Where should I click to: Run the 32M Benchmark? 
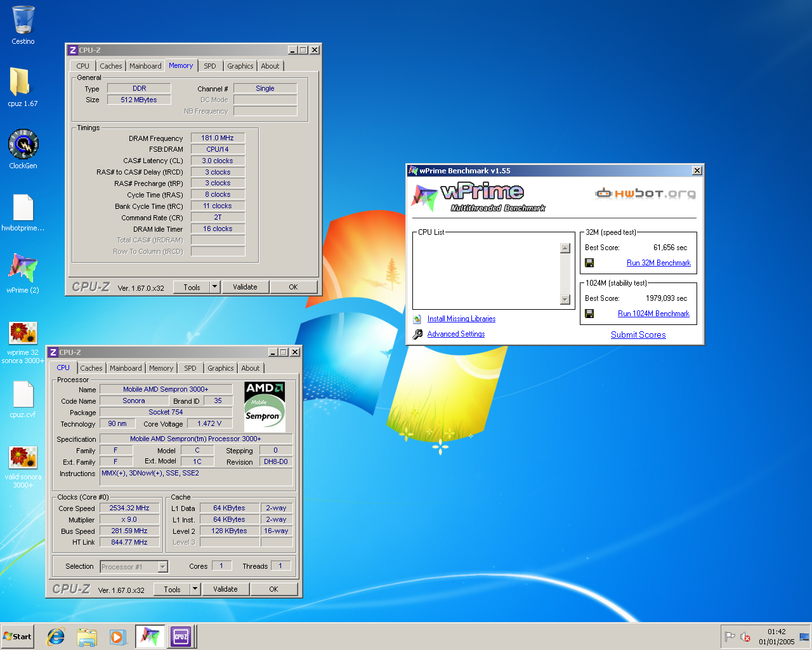[x=658, y=263]
